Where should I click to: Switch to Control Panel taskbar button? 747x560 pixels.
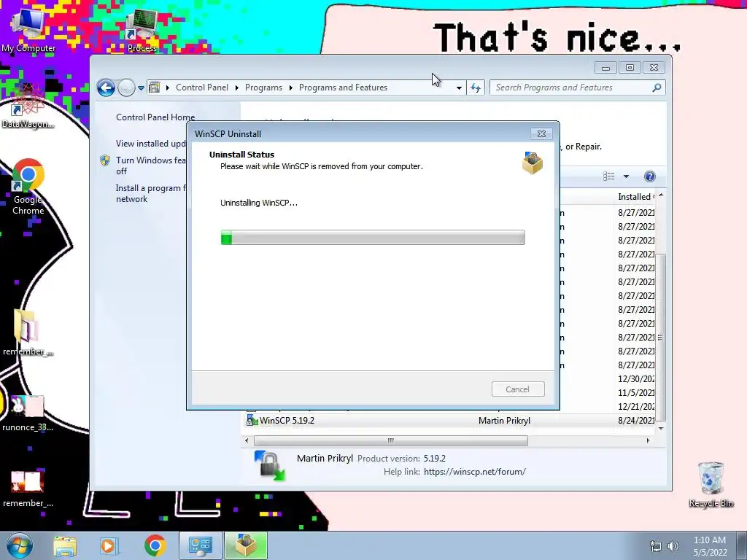pos(200,545)
